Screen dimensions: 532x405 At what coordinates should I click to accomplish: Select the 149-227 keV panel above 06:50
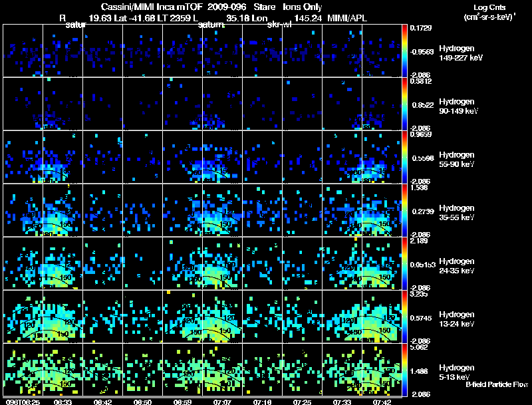click(x=142, y=51)
